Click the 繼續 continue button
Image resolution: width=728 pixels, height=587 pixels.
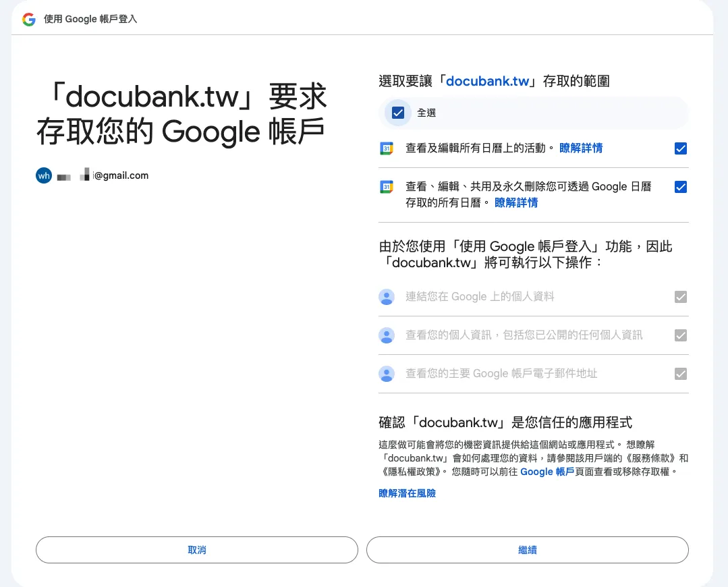[x=527, y=550]
